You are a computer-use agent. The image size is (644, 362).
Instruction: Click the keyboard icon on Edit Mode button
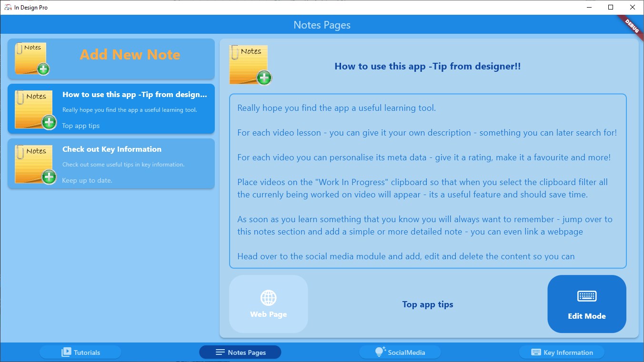point(587,295)
